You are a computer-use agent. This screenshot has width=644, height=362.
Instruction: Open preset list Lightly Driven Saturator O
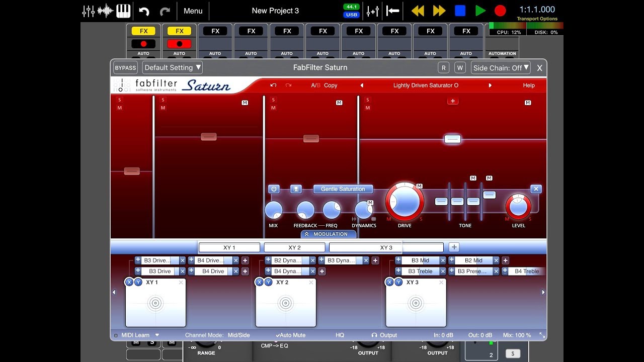click(426, 85)
